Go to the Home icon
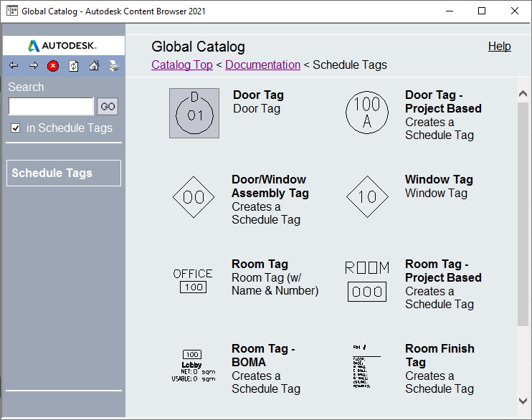 [x=93, y=66]
